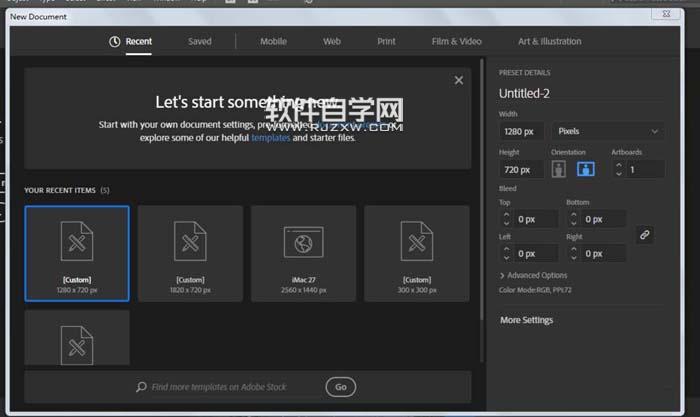700x417 pixels.
Task: Click the Adobe Stock search magnifier icon
Action: tap(143, 387)
